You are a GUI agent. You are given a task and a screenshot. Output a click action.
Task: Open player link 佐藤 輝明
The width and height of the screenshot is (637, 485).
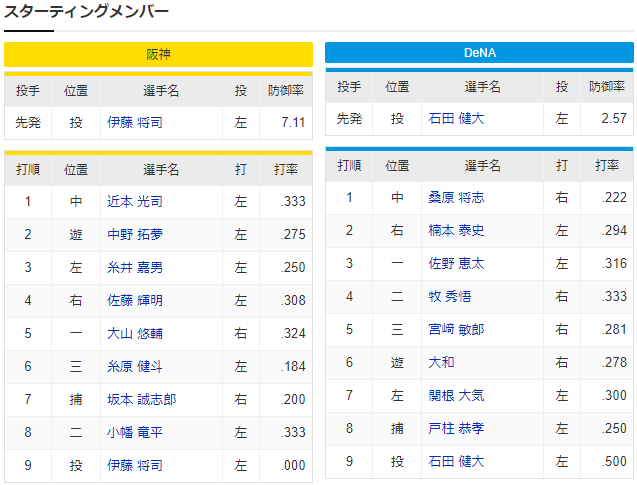[x=135, y=300]
